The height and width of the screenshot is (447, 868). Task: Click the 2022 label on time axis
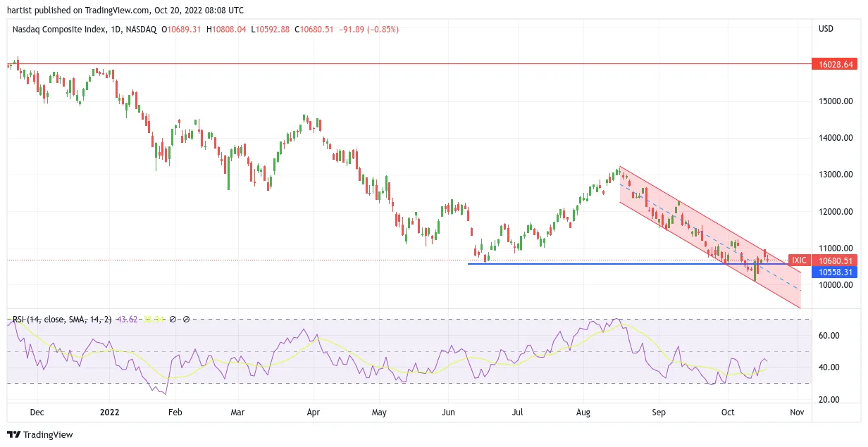pyautogui.click(x=110, y=412)
